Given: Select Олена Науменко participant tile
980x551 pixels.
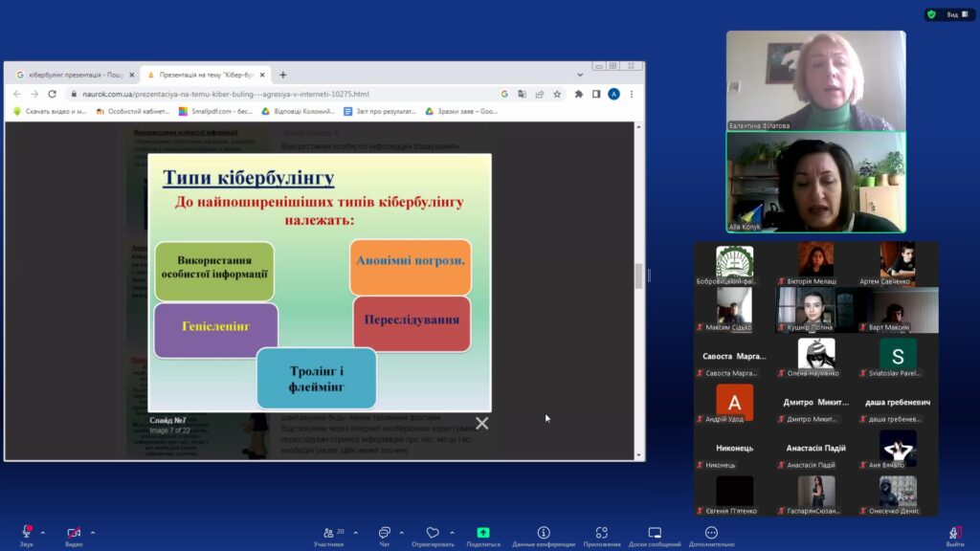Looking at the screenshot, I should tap(815, 357).
